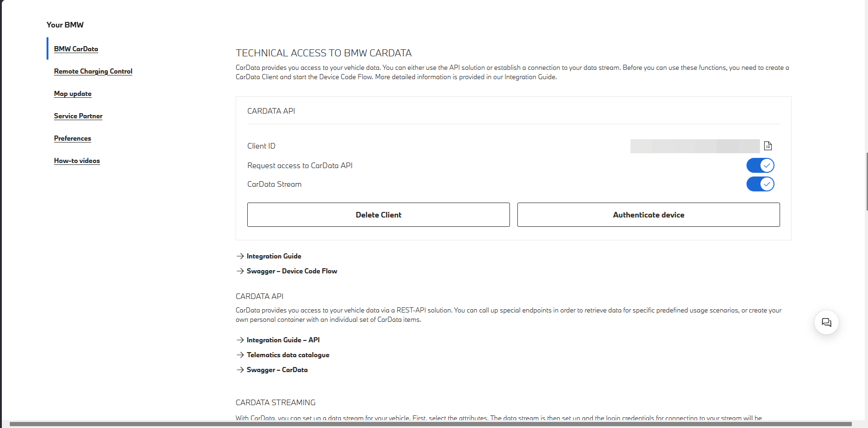This screenshot has width=868, height=428.
Task: Open BMW CarData sidebar item
Action: [x=76, y=49]
